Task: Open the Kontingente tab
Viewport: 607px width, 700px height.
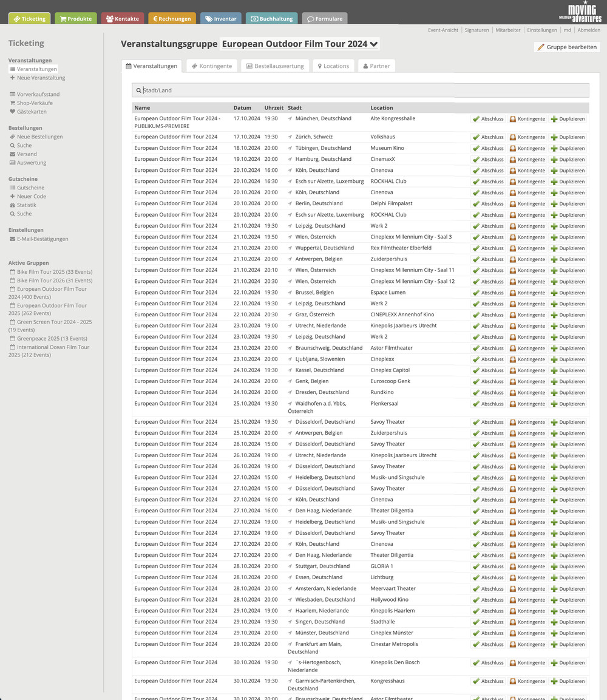Action: click(x=211, y=66)
